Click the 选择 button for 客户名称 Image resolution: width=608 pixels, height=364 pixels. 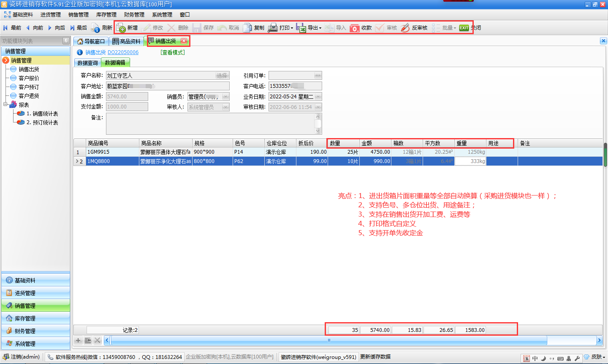tap(222, 76)
